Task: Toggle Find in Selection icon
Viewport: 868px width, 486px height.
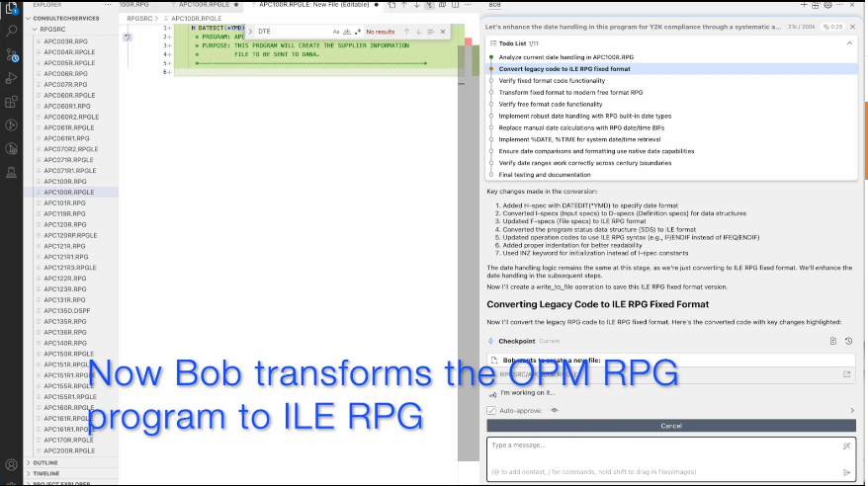Action: click(431, 32)
